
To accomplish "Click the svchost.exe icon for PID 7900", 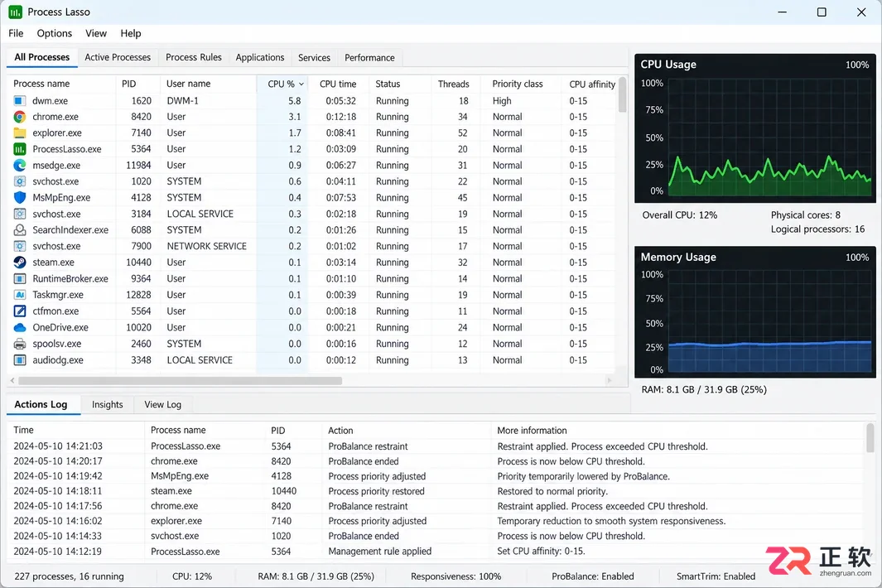I will click(20, 247).
